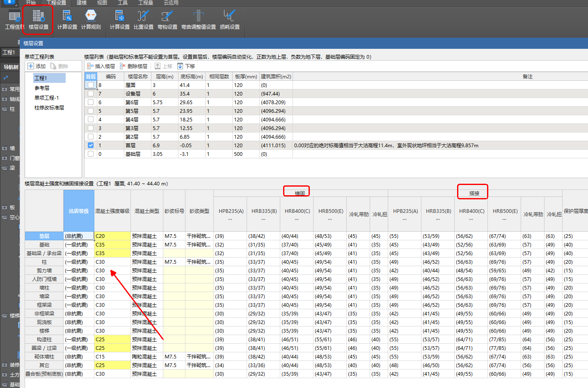The width and height of the screenshot is (588, 388).
Task: Tick the 首层 checkbox for 第5层
Action: pyautogui.click(x=91, y=111)
